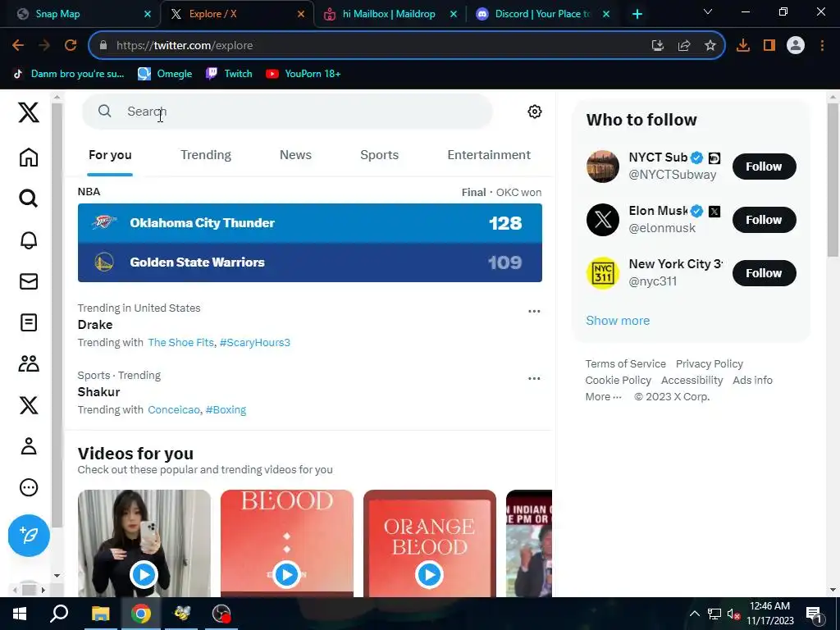
Task: Select the Trending tab
Action: tap(206, 155)
